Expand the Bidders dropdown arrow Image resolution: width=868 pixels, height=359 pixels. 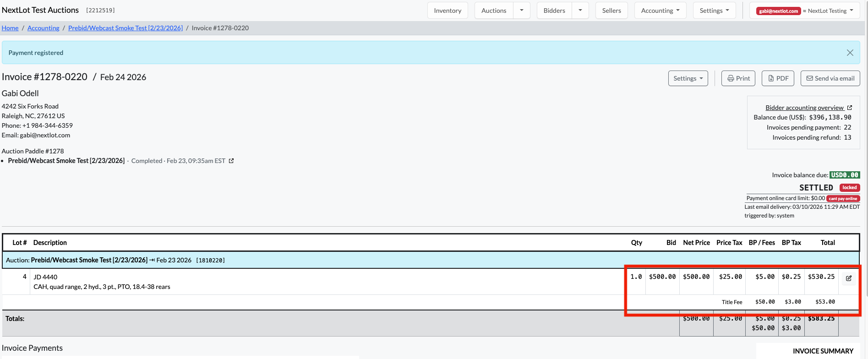tap(580, 11)
